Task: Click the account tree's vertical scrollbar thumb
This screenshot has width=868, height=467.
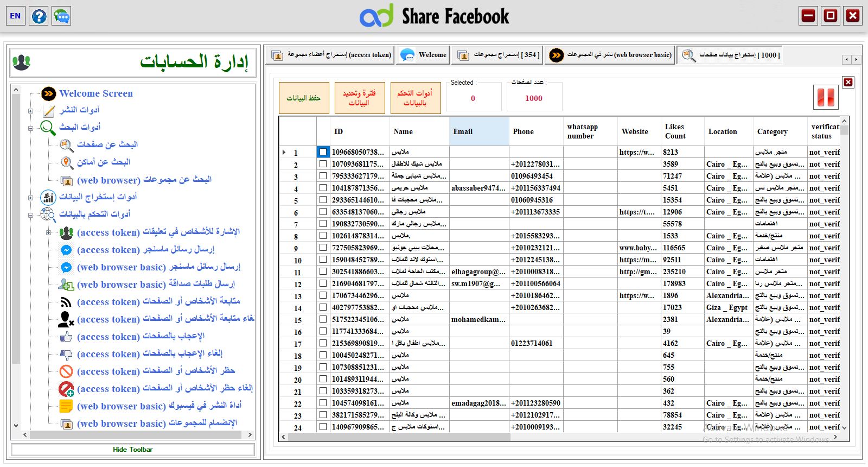Action: [16, 228]
